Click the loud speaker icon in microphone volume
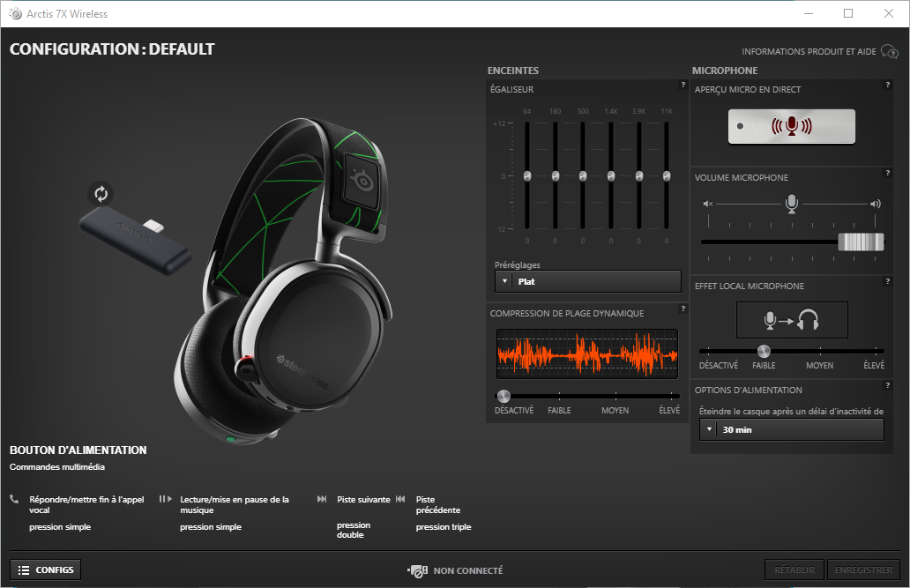This screenshot has height=588, width=910. (x=876, y=204)
